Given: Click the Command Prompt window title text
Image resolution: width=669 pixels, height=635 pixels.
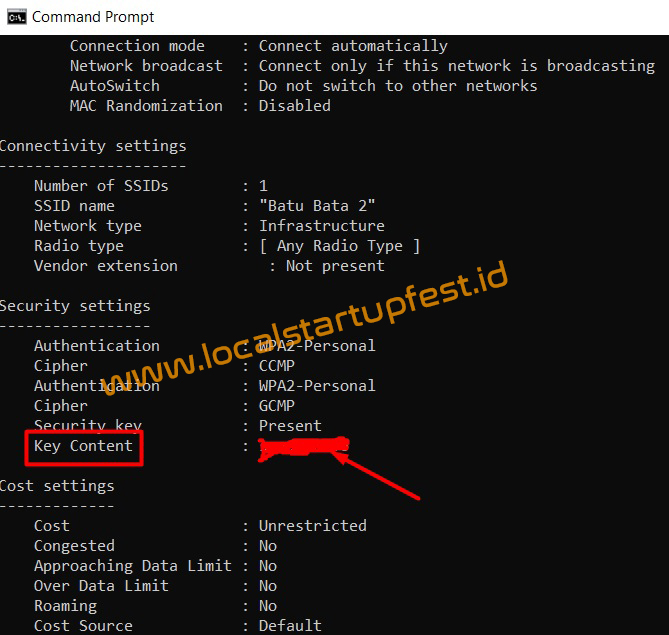Looking at the screenshot, I should 93,17.
